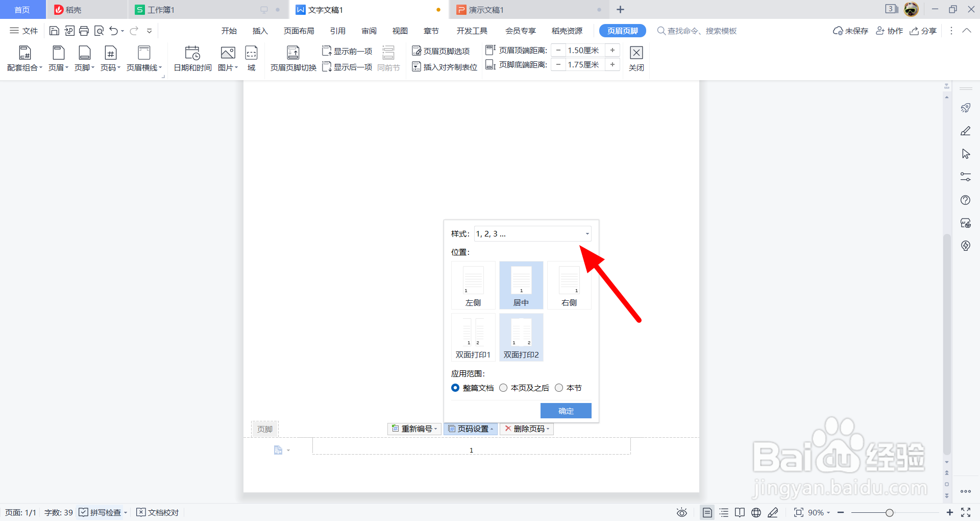Close header/footer editing with 关闭 icon
This screenshot has height=521, width=980.
click(x=636, y=57)
